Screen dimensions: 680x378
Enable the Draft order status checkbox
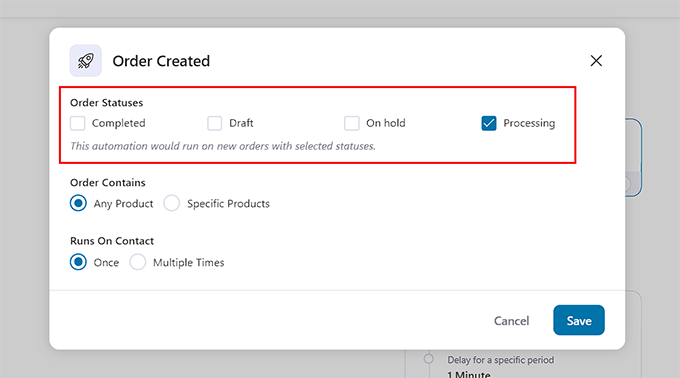(215, 123)
